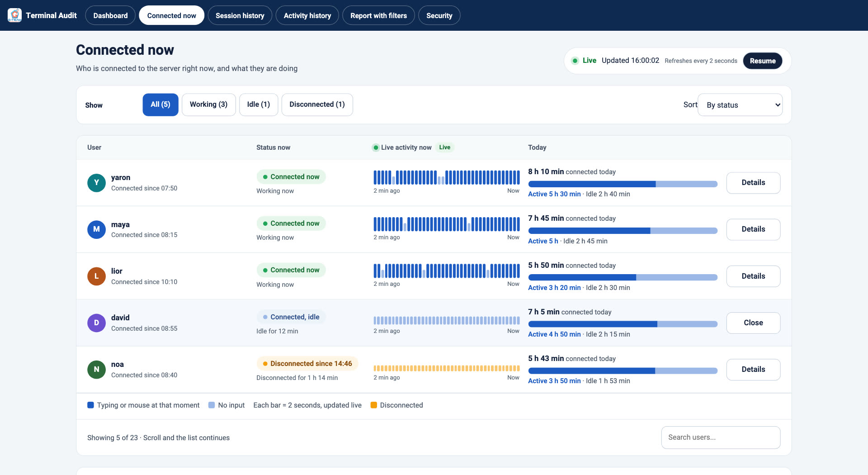Click the blue legend square for Typing or mouse
Screen dimensions: 868x475
pos(90,405)
